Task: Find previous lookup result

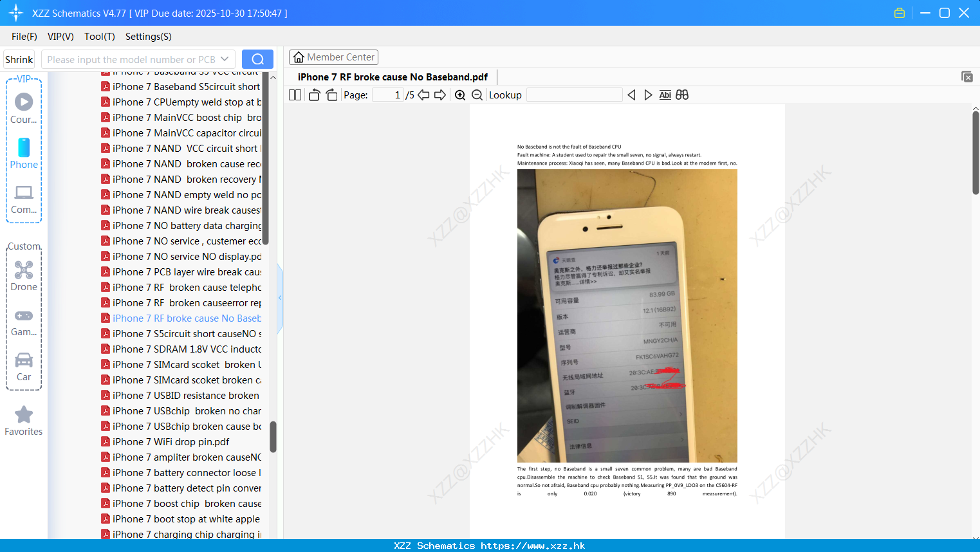Action: (x=631, y=95)
